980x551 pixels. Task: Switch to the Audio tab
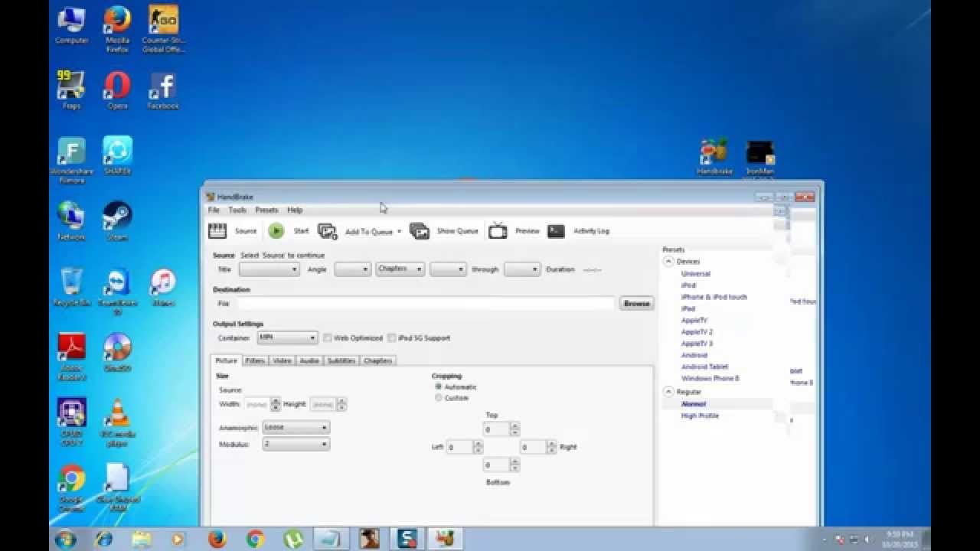(x=309, y=360)
